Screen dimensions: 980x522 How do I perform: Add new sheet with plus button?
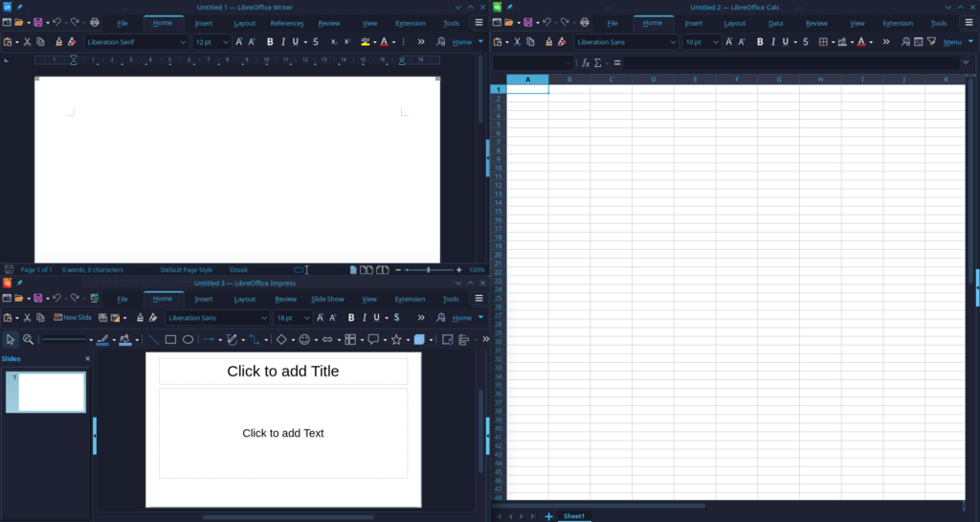pos(548,516)
